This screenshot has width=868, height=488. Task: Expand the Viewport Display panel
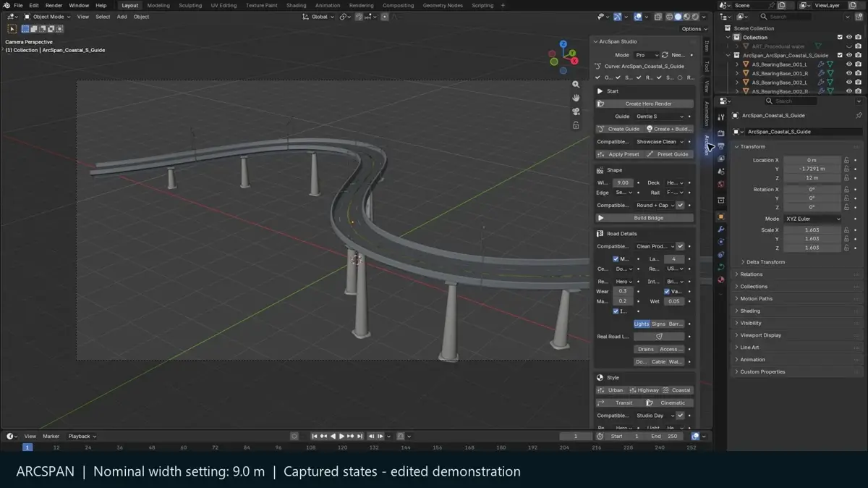[x=760, y=335]
